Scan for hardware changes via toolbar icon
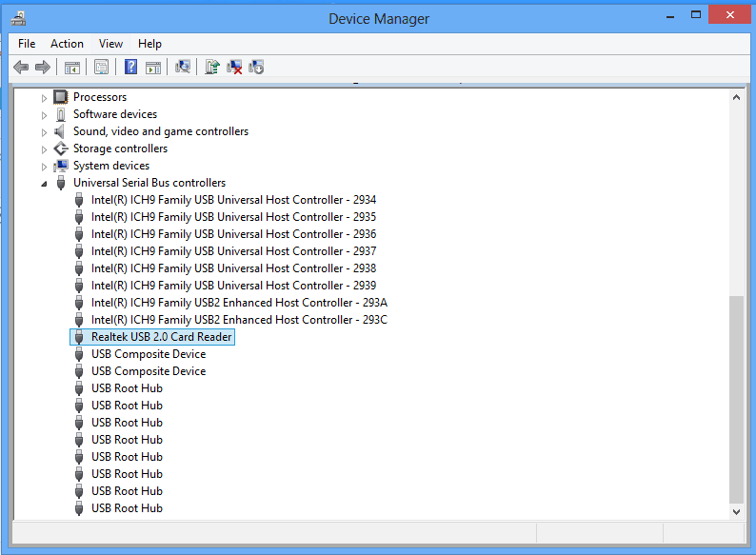The width and height of the screenshot is (756, 555). [182, 67]
